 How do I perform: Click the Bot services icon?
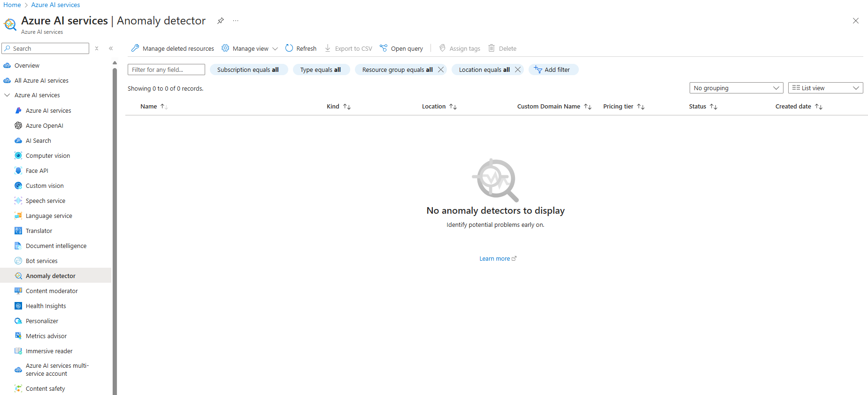point(18,261)
